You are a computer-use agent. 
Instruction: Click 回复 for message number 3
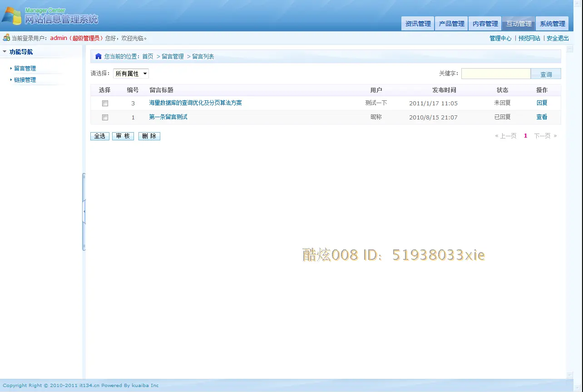(x=542, y=103)
